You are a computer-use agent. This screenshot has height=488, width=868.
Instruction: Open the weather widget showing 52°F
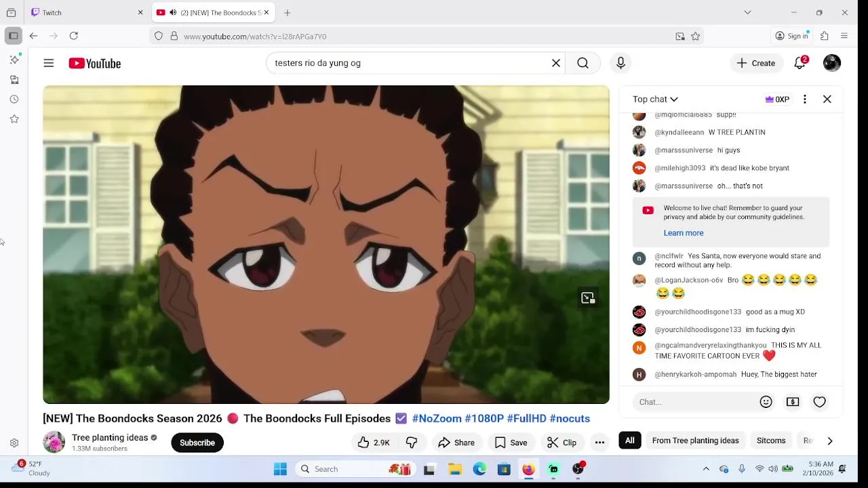31,468
